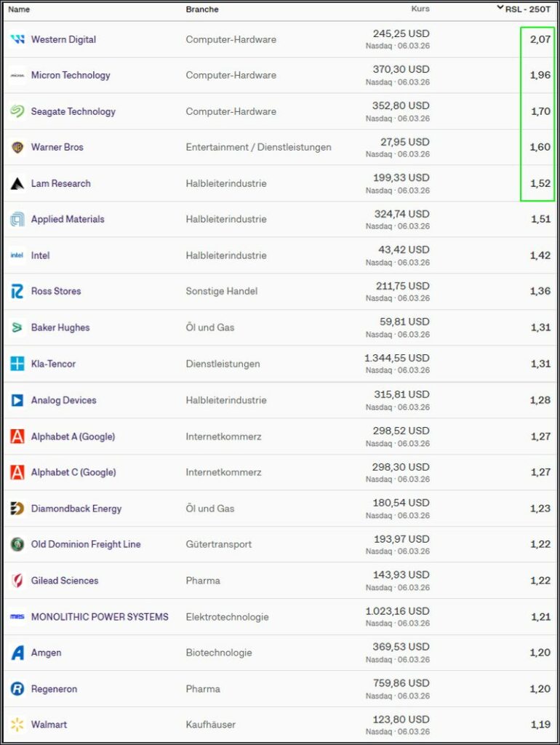The width and height of the screenshot is (560, 745).
Task: Click the Western Digital logo icon
Action: [x=17, y=39]
